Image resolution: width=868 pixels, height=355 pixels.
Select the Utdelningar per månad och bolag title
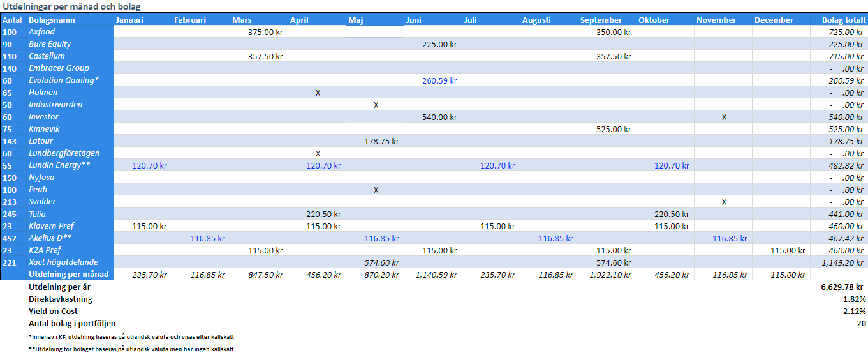[x=71, y=6]
